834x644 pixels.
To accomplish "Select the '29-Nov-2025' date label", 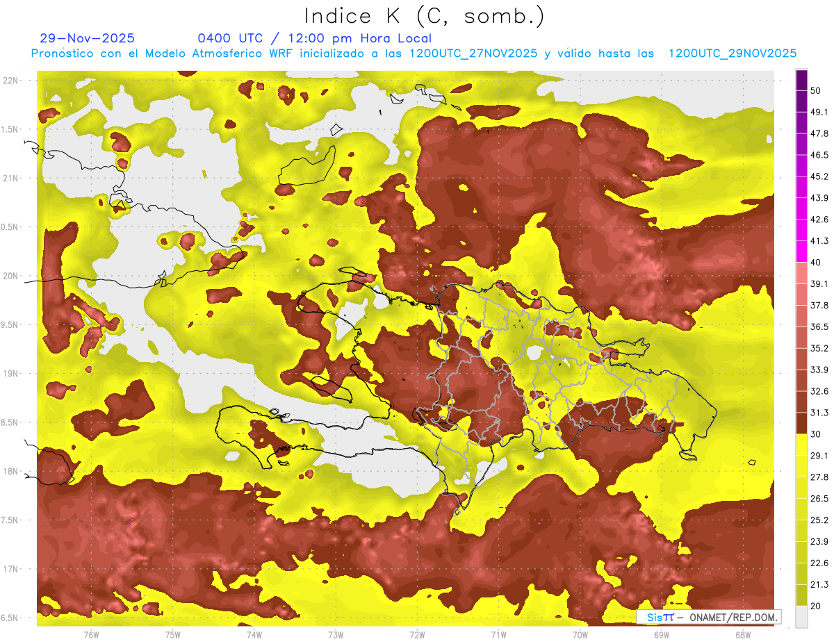I will [88, 38].
